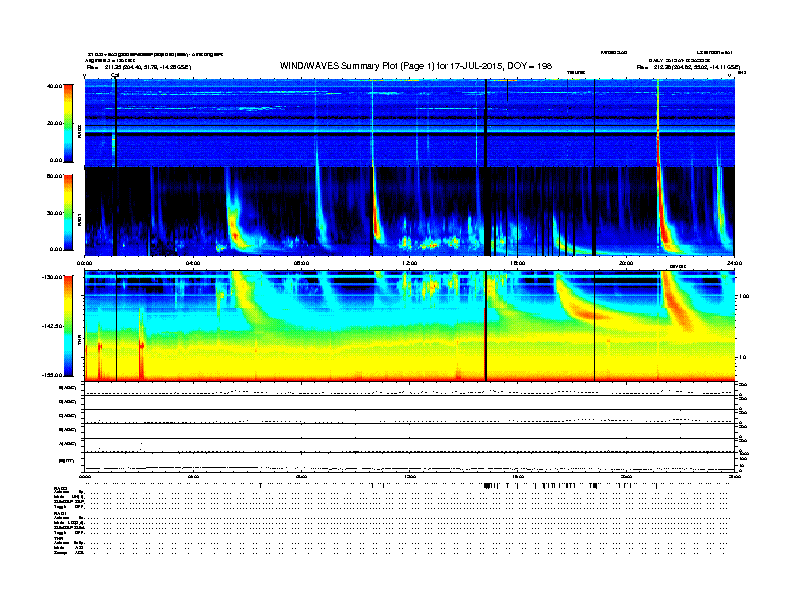
Task: Click the 40.00 label on RAD2 scale
Action: 54,86
